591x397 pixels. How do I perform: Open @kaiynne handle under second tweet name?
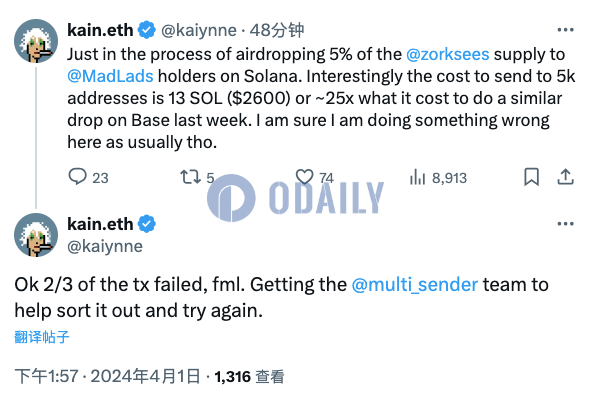click(x=105, y=246)
